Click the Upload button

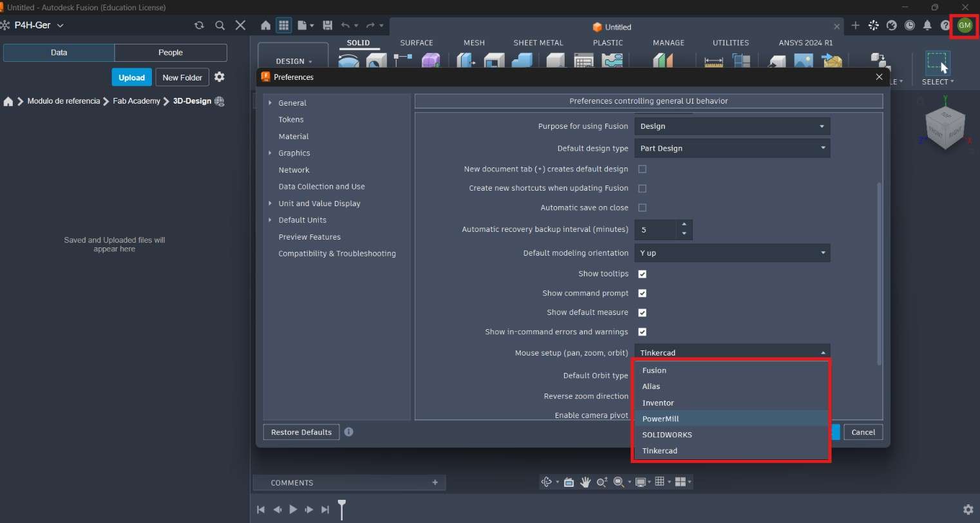tap(131, 77)
